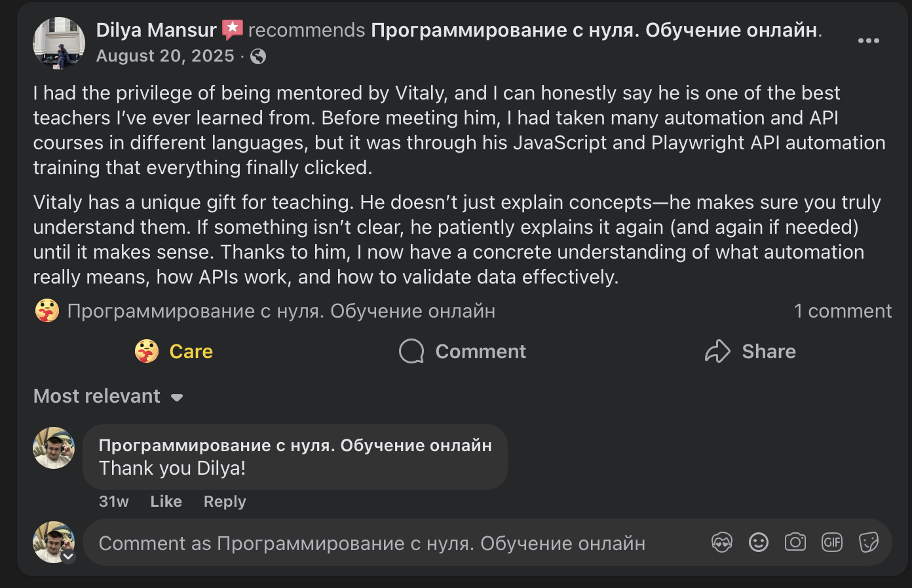Toggle the Care reaction on the post
912x588 pixels.
pos(174,352)
